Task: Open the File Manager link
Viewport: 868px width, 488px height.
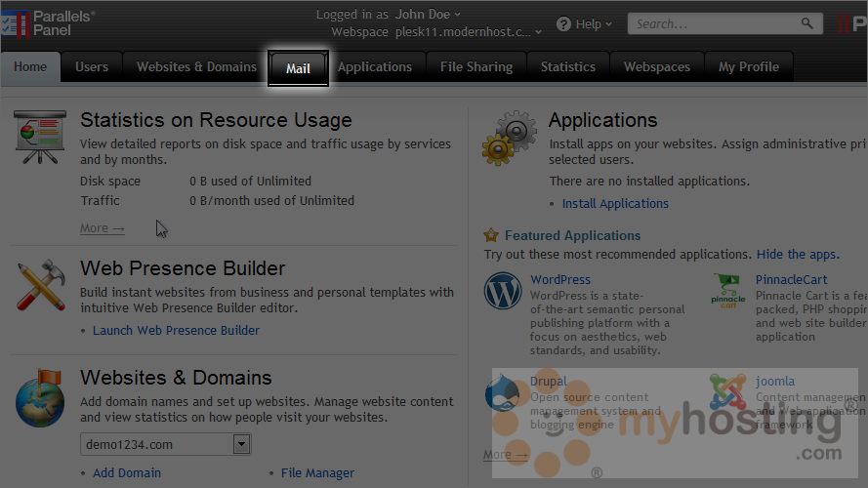Action: [x=317, y=473]
